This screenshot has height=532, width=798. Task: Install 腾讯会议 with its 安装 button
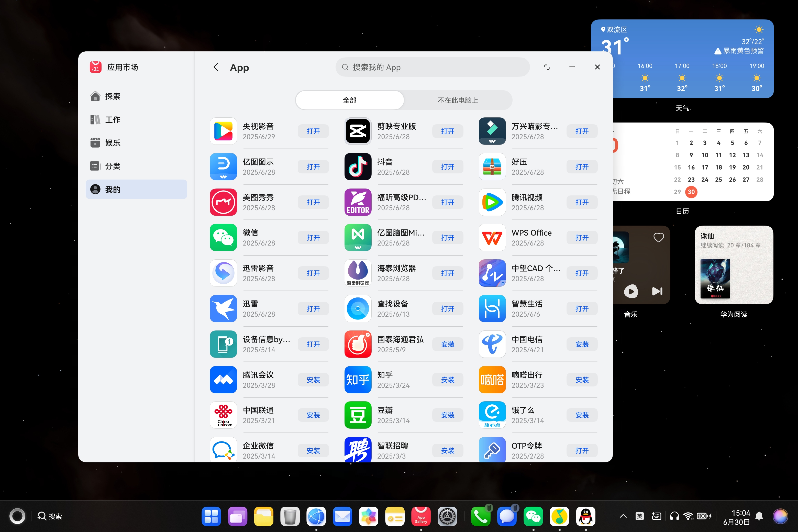pyautogui.click(x=313, y=380)
